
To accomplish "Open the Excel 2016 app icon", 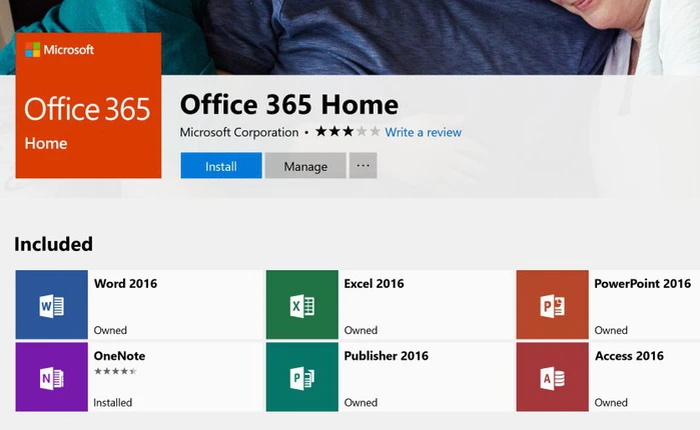I will (x=302, y=305).
